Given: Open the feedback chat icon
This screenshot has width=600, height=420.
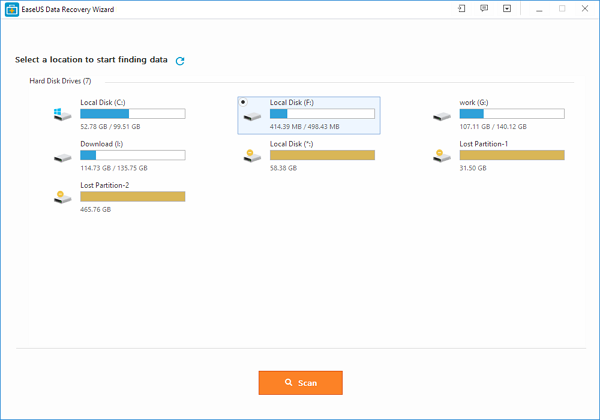Looking at the screenshot, I should tap(484, 9).
